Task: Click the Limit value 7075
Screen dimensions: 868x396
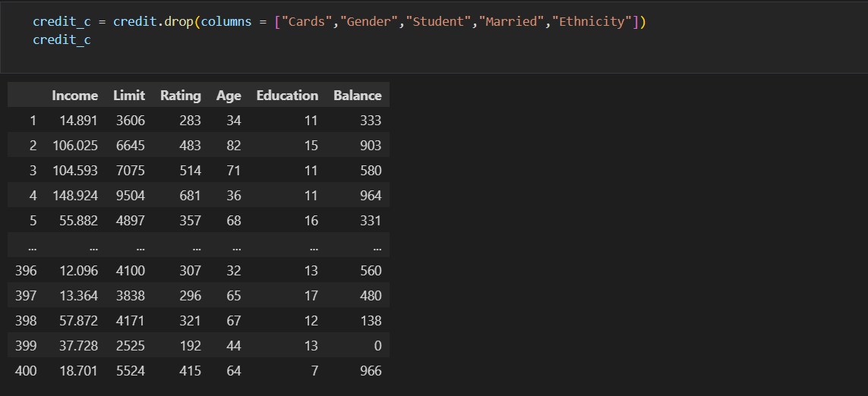Action: click(x=131, y=171)
